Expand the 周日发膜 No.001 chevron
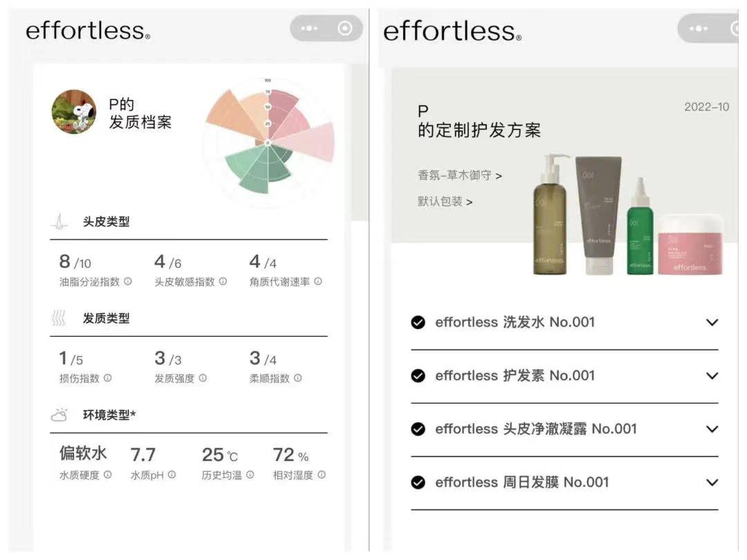The image size is (747, 560). [x=712, y=482]
